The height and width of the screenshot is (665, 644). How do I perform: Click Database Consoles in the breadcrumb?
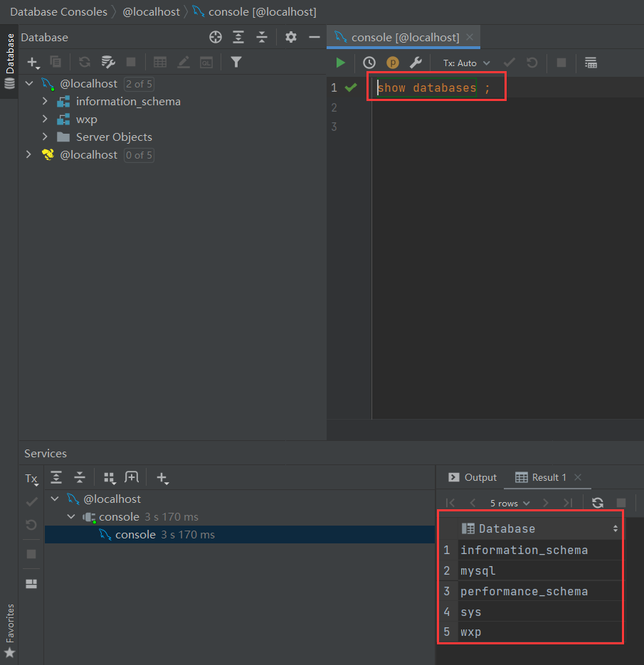[x=58, y=12]
